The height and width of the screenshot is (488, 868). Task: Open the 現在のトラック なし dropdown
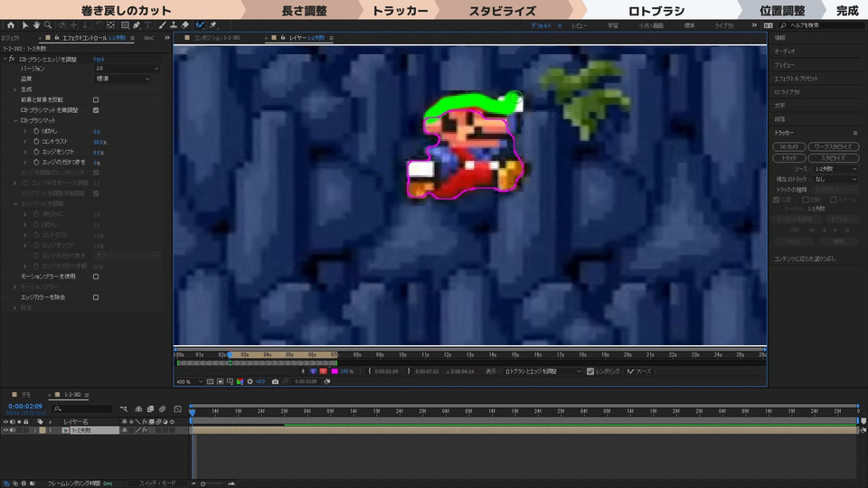[x=835, y=179]
